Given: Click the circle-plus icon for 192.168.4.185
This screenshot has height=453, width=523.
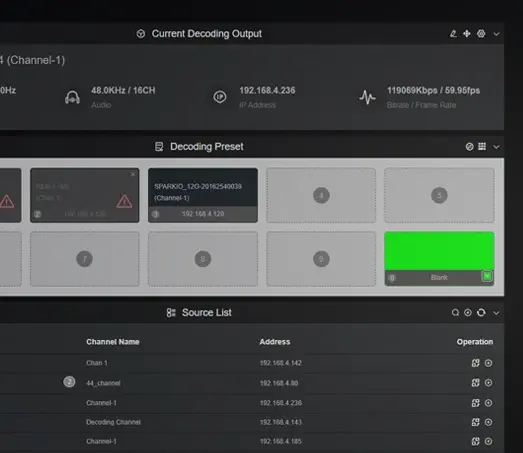Looking at the screenshot, I should pyautogui.click(x=488, y=441).
